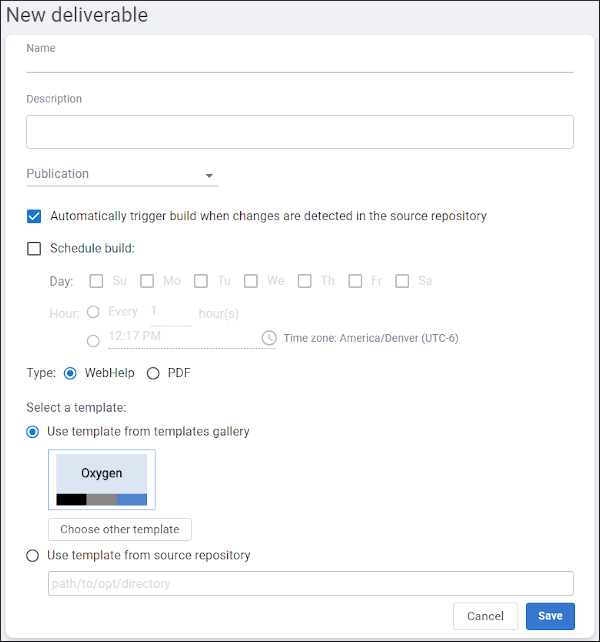Viewport: 600px width, 642px height.
Task: Click the Choose other template button
Action: pos(120,529)
